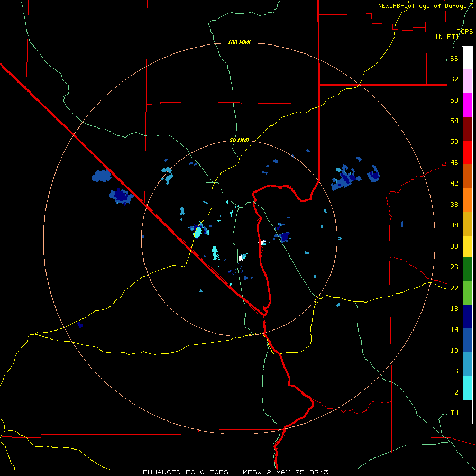Click the "K FT" units label

click(x=447, y=36)
